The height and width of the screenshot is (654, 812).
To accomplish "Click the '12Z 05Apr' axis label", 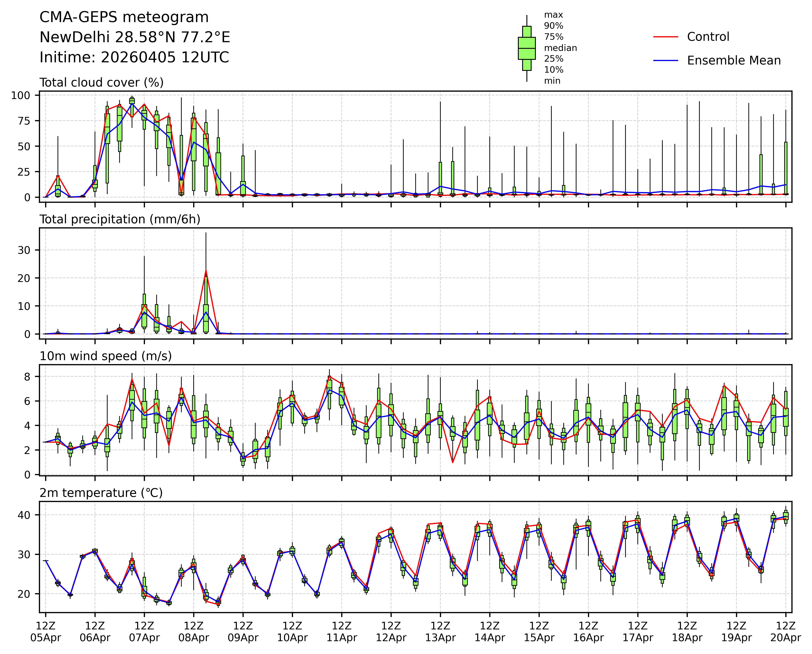I will coord(46,631).
